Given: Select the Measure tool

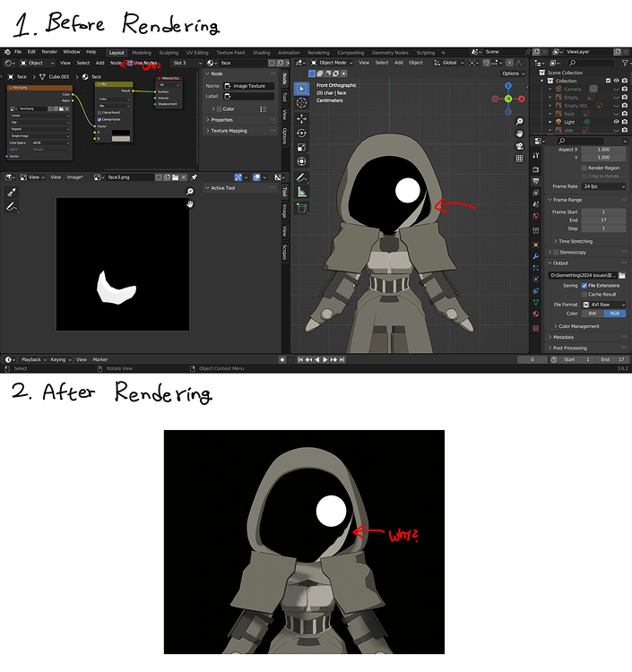Looking at the screenshot, I should [301, 193].
